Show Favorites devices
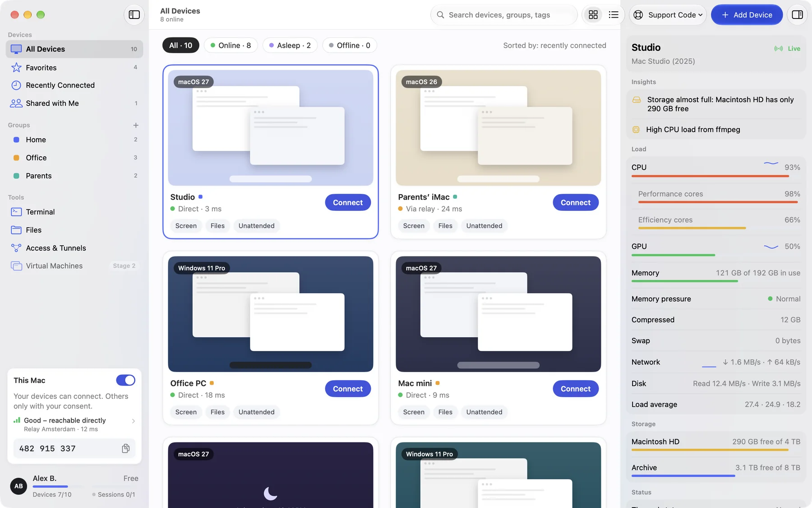Screen dimensions: 812x508 (x=74, y=67)
